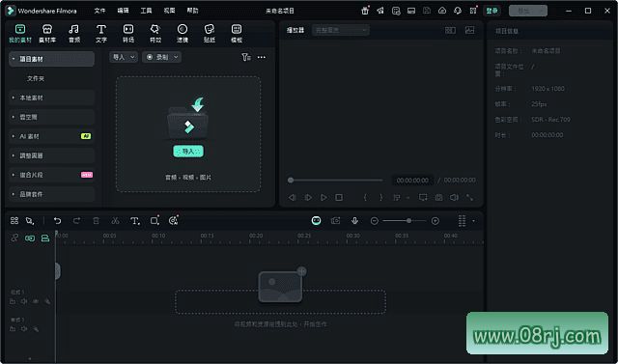Click the previous frame button
Viewport: 618px width, 364px height.
point(292,197)
